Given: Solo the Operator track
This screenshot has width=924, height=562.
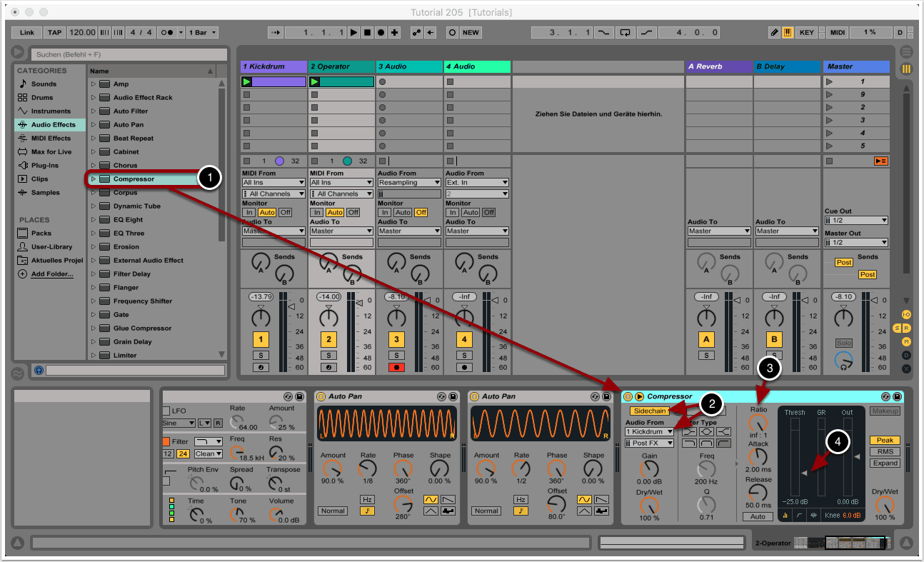Looking at the screenshot, I should 328,355.
